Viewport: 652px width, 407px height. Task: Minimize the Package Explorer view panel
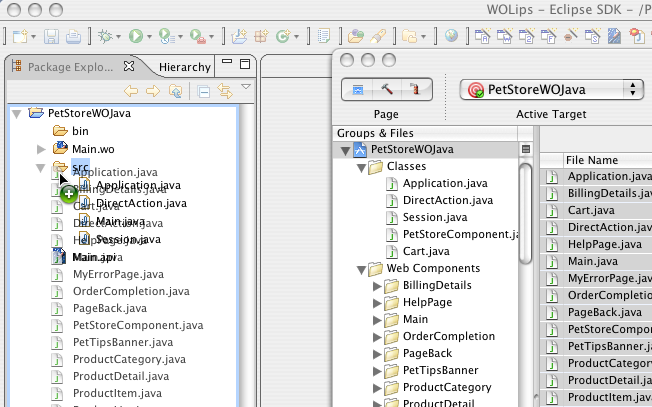click(x=227, y=61)
